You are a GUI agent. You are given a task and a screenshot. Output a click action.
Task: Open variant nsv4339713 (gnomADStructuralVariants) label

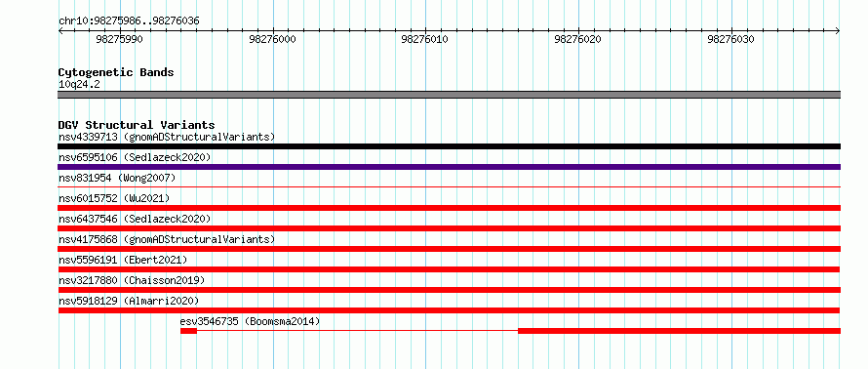tap(167, 137)
